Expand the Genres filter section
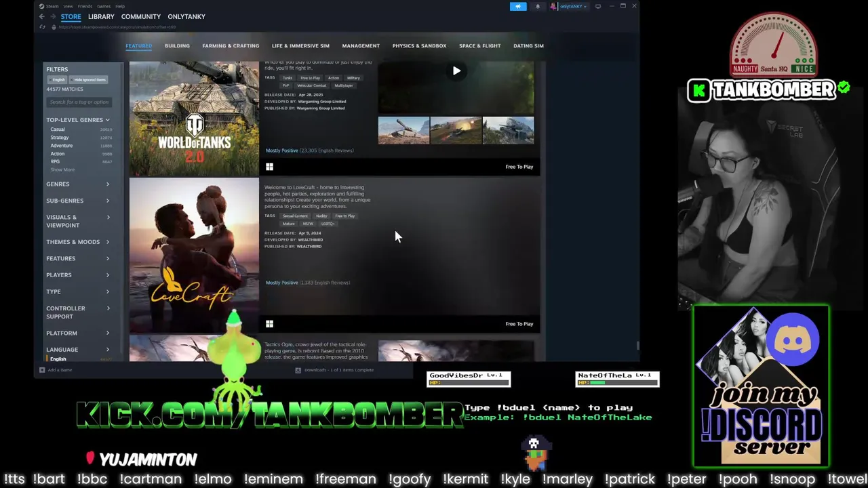 click(x=78, y=184)
